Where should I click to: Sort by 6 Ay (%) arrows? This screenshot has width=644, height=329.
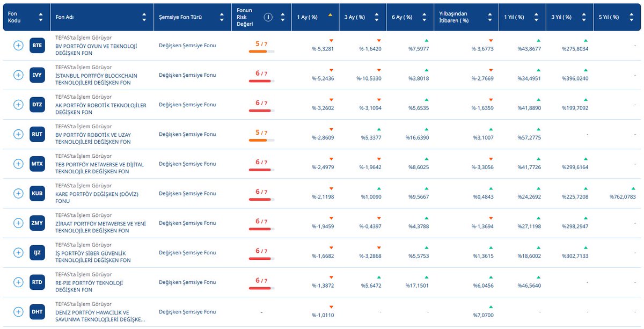[x=424, y=17]
